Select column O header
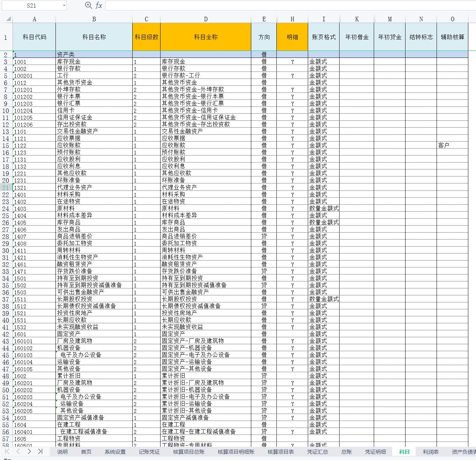The height and width of the screenshot is (460, 476). (453, 19)
